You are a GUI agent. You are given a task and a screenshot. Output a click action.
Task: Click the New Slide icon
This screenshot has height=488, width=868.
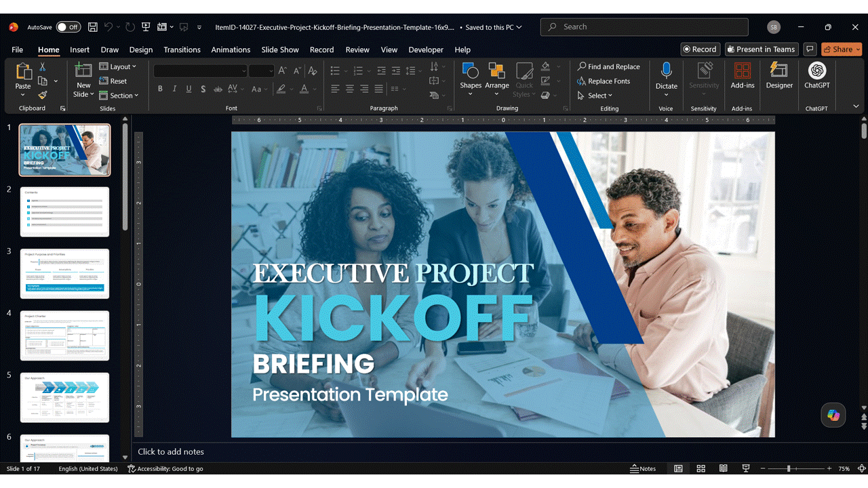tap(83, 70)
